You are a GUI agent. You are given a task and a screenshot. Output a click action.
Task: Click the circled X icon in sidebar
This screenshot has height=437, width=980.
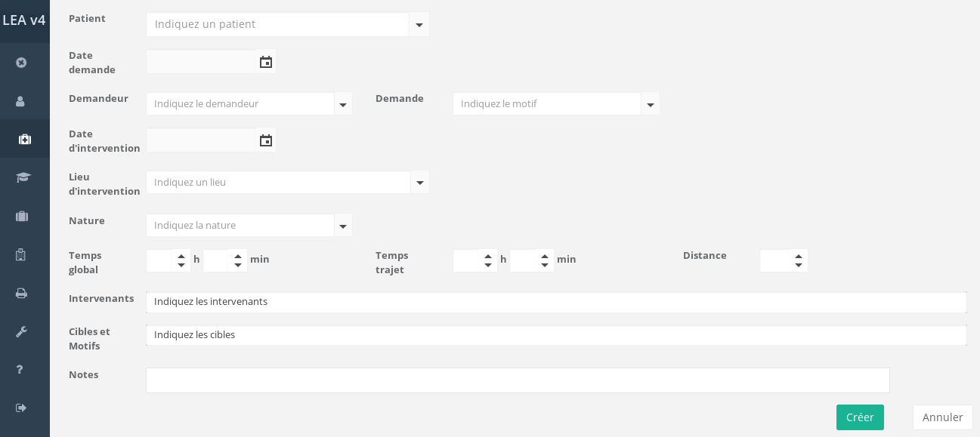pos(21,63)
